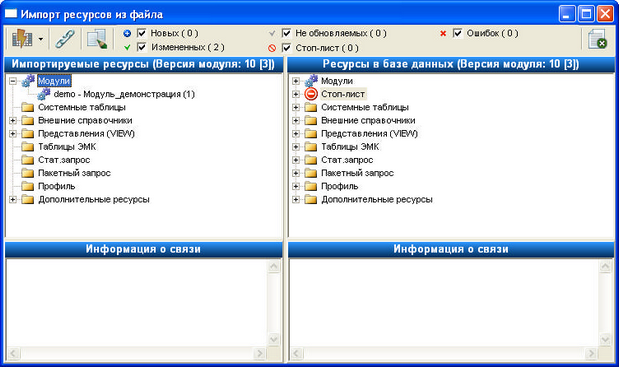Click the Модули gear icon in database resources
Screen dimensions: 619x367
311,81
